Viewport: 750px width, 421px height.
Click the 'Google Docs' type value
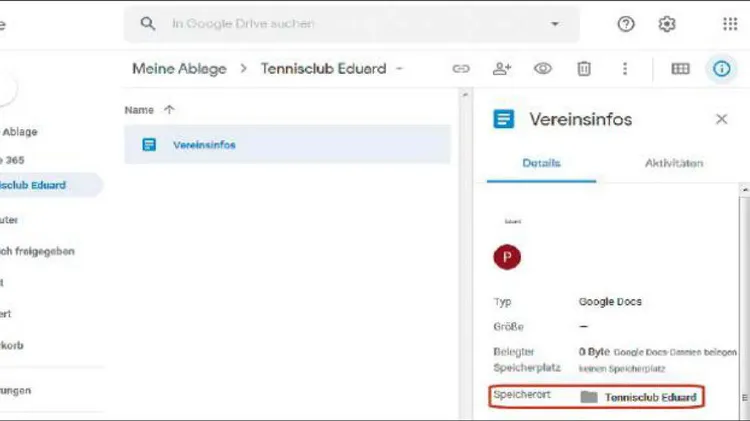tap(610, 302)
